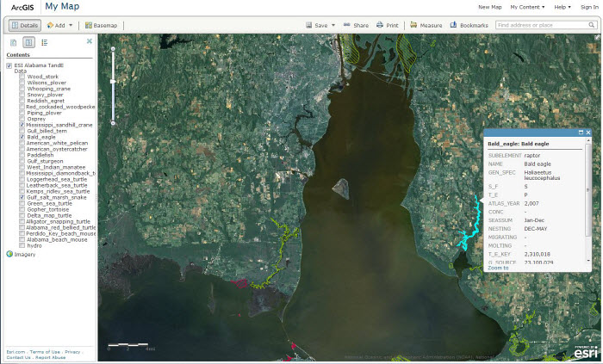Click the popup scrollbar up arrow
The height and width of the screenshot is (364, 603).
click(x=588, y=141)
